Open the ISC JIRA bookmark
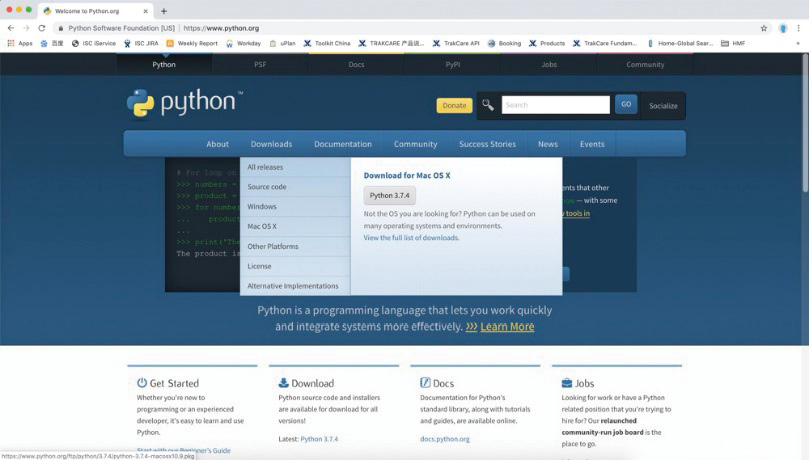Viewport: 809px width, 460px height. [x=141, y=43]
